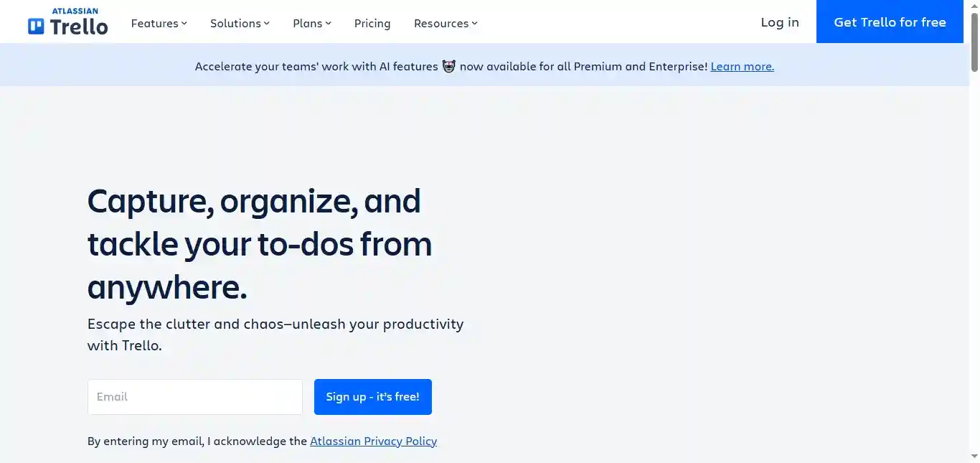Select the Features menu label

(154, 24)
